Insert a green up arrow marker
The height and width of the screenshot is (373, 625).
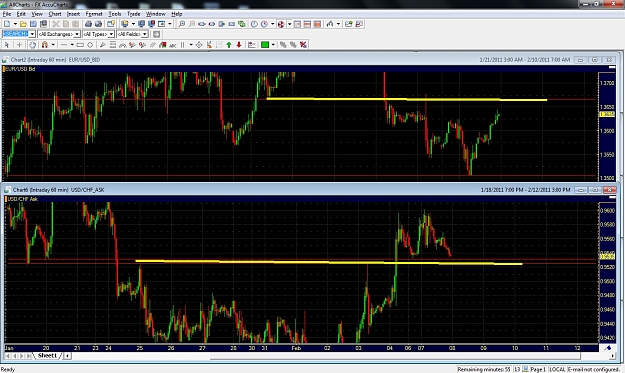[x=229, y=45]
